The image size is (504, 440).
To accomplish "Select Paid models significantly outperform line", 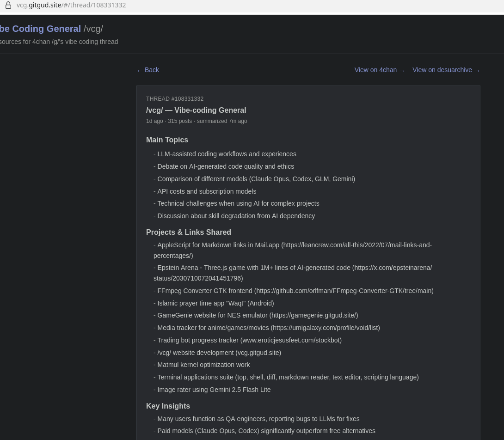I will (264, 431).
